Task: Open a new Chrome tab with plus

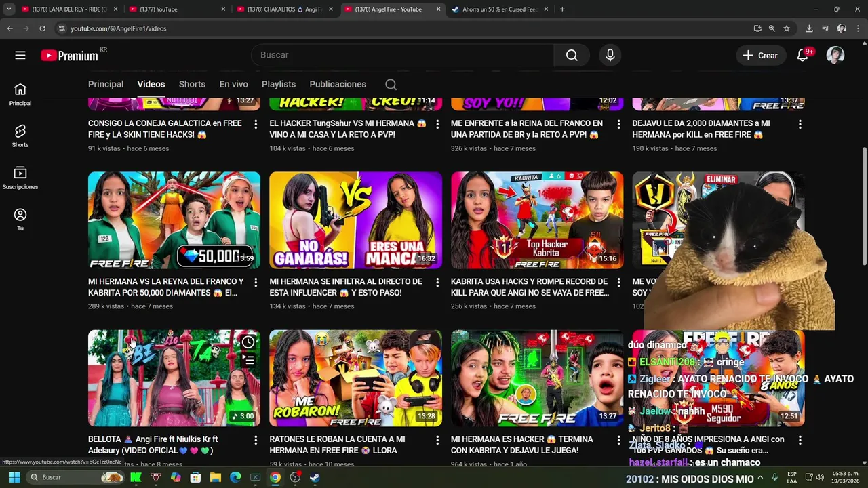Action: 562,9
